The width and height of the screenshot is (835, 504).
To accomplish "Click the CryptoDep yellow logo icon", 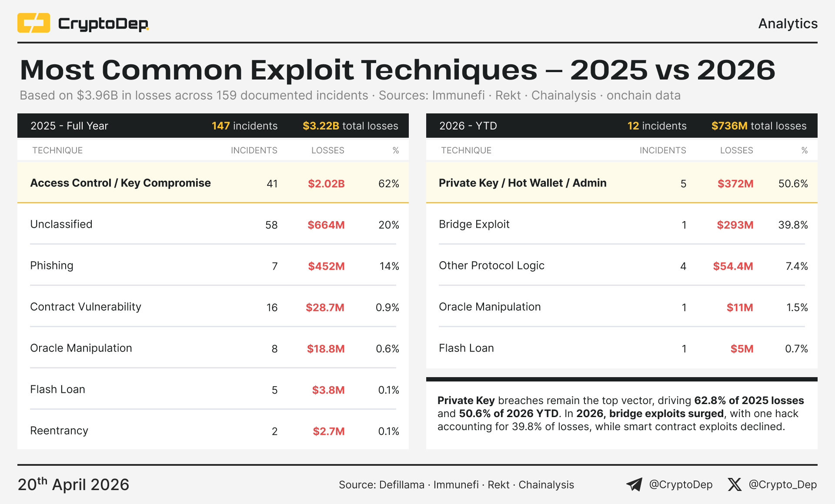I will (33, 23).
